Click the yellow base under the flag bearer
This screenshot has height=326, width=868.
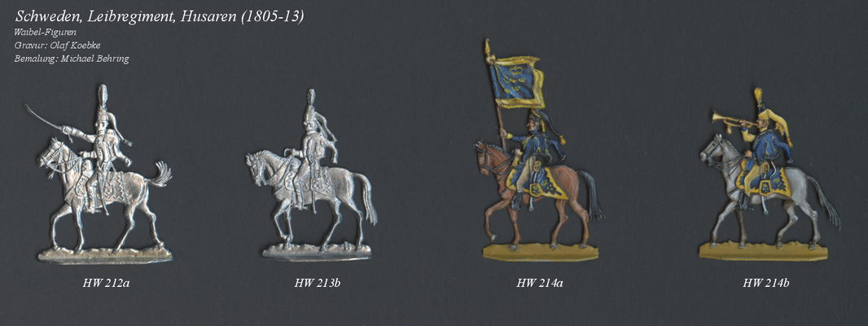click(x=541, y=253)
